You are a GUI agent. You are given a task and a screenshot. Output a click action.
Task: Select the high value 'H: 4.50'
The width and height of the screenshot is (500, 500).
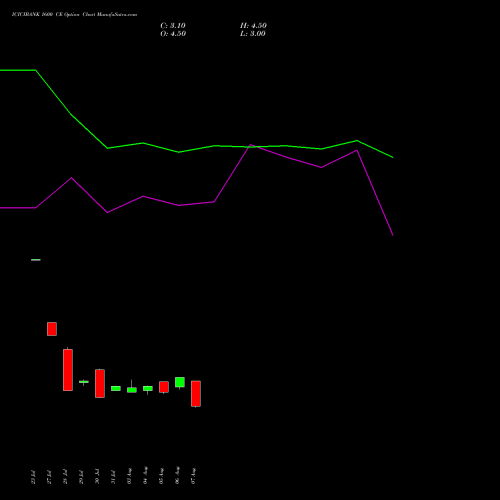[x=253, y=26]
